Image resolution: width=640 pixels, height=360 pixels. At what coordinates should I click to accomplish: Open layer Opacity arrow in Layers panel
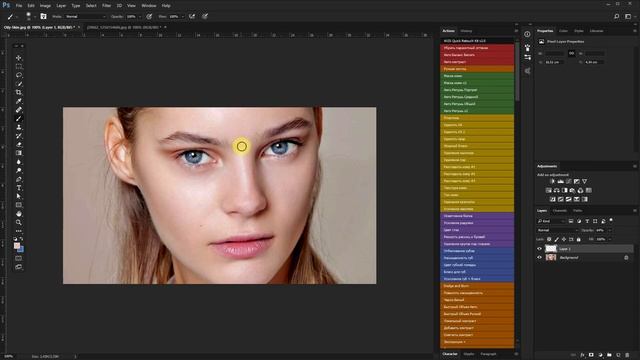click(x=610, y=230)
